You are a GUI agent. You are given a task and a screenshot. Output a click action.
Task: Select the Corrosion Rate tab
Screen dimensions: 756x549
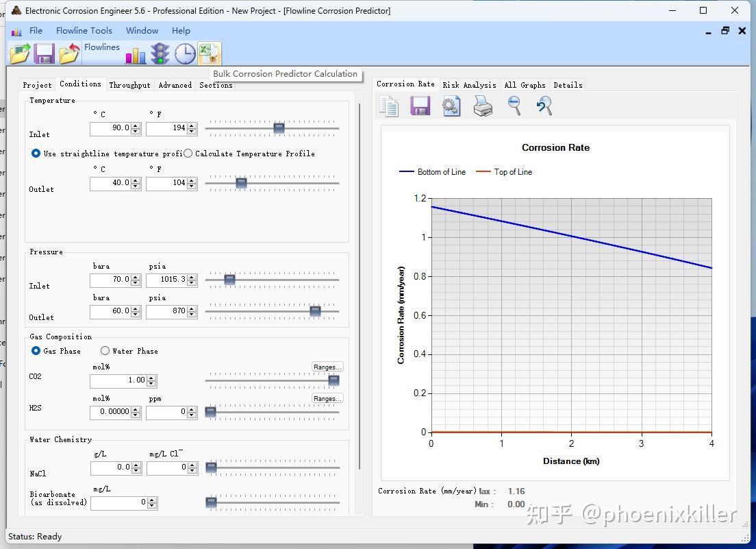pos(405,84)
